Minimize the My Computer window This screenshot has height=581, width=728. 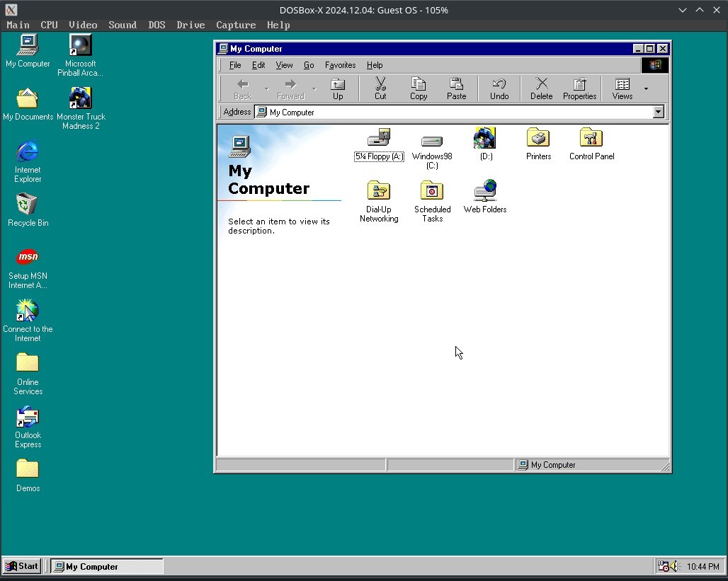[x=638, y=49]
